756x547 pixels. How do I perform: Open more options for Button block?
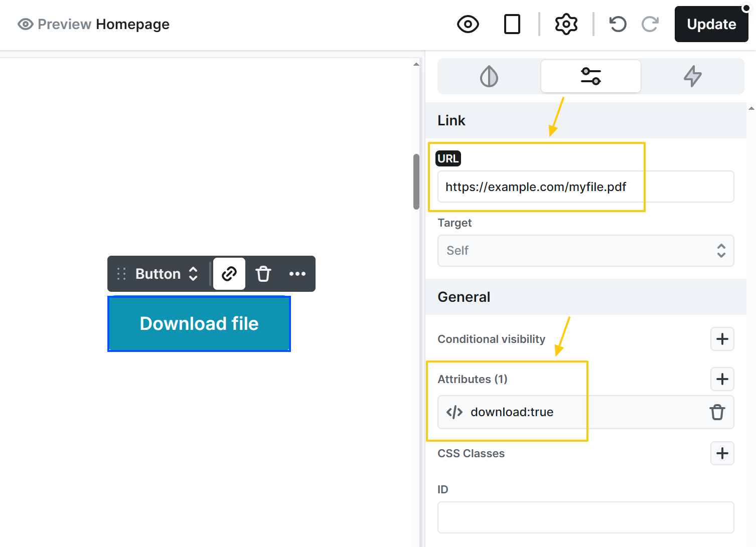click(x=297, y=274)
